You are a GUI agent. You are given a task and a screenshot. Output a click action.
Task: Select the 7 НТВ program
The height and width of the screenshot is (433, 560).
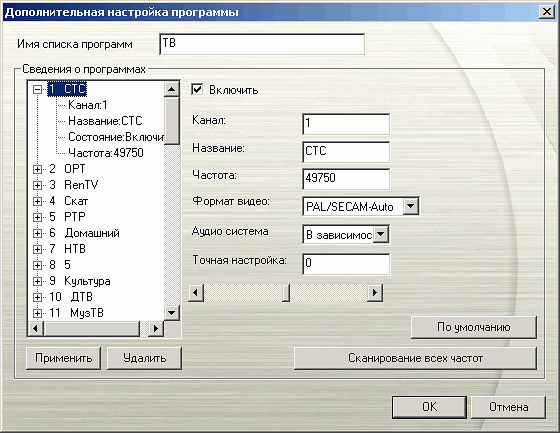68,248
